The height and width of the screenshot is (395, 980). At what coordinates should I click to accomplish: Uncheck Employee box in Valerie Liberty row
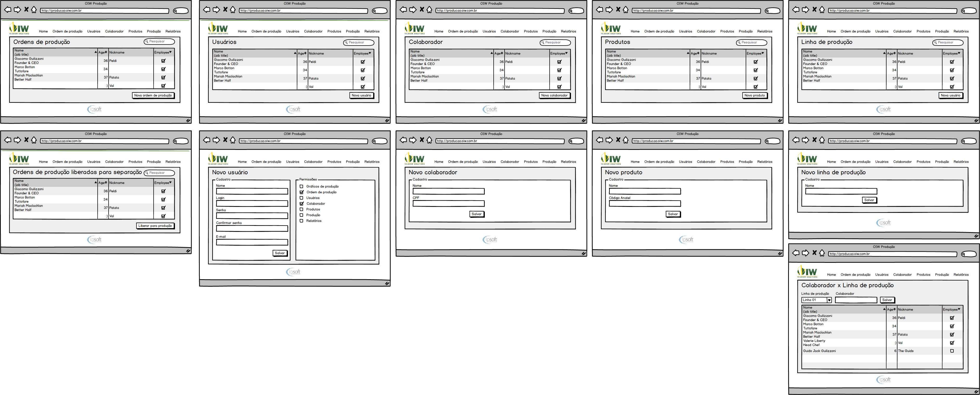pyautogui.click(x=952, y=343)
